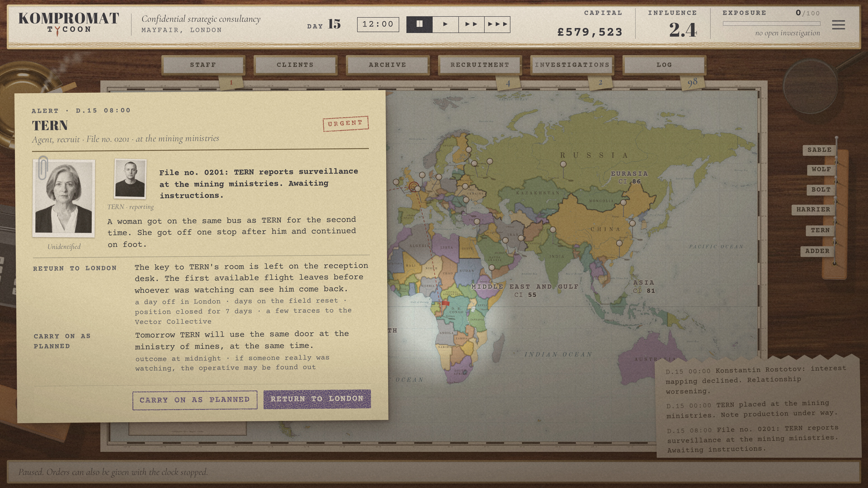Click the Capital amount £579,523
Image resolution: width=868 pixels, height=488 pixels.
click(x=590, y=32)
